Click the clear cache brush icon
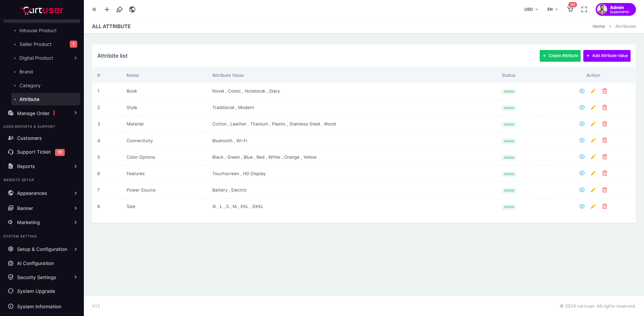The image size is (644, 316). click(x=119, y=9)
